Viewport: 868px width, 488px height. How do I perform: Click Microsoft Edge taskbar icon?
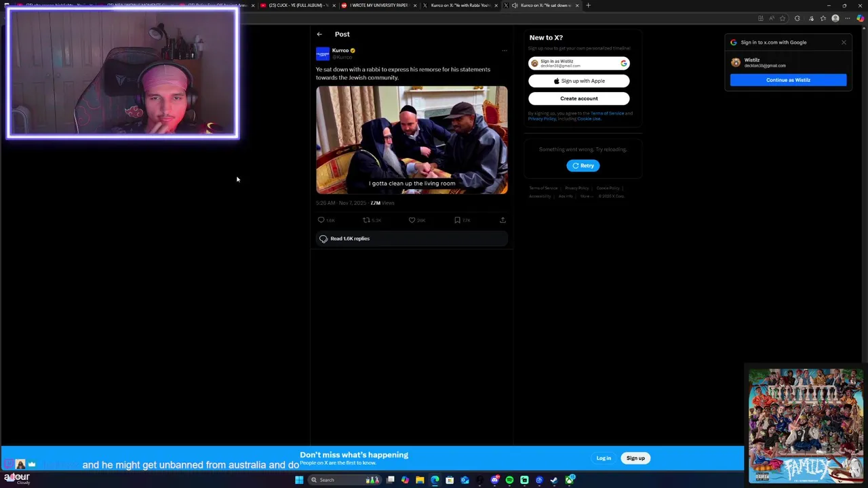[435, 480]
